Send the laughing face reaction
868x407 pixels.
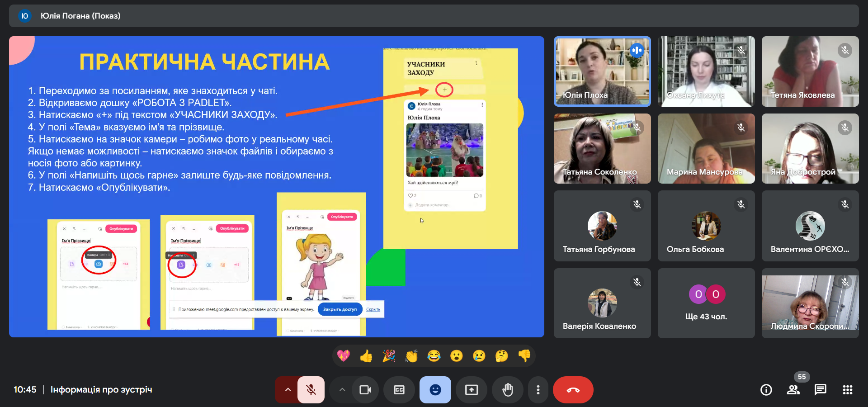pos(434,356)
